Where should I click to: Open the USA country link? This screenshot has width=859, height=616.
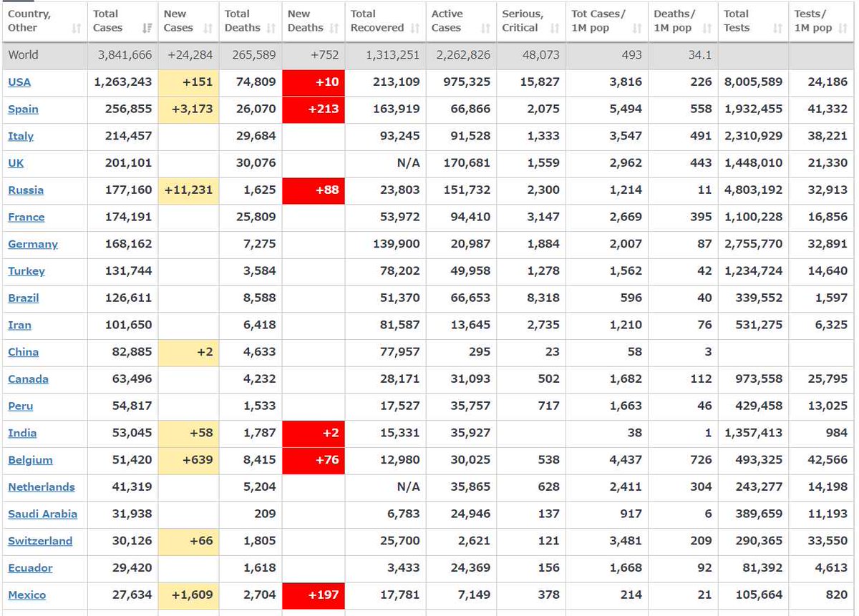point(19,82)
